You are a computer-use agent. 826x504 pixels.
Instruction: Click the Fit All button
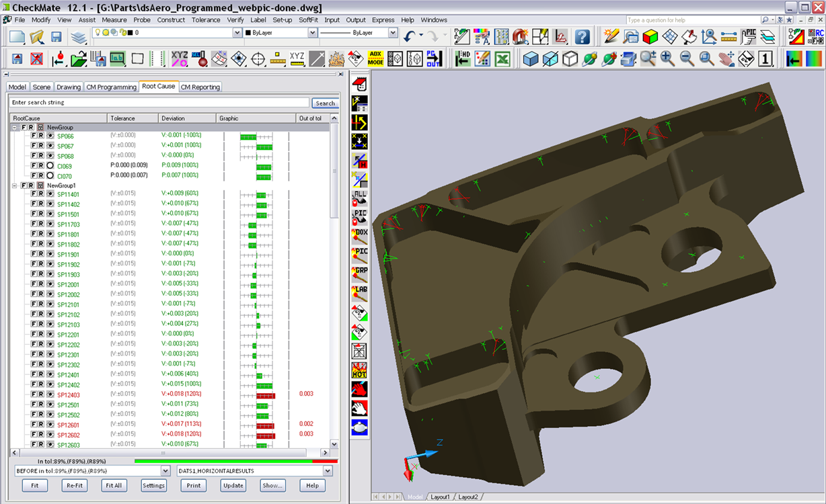114,485
